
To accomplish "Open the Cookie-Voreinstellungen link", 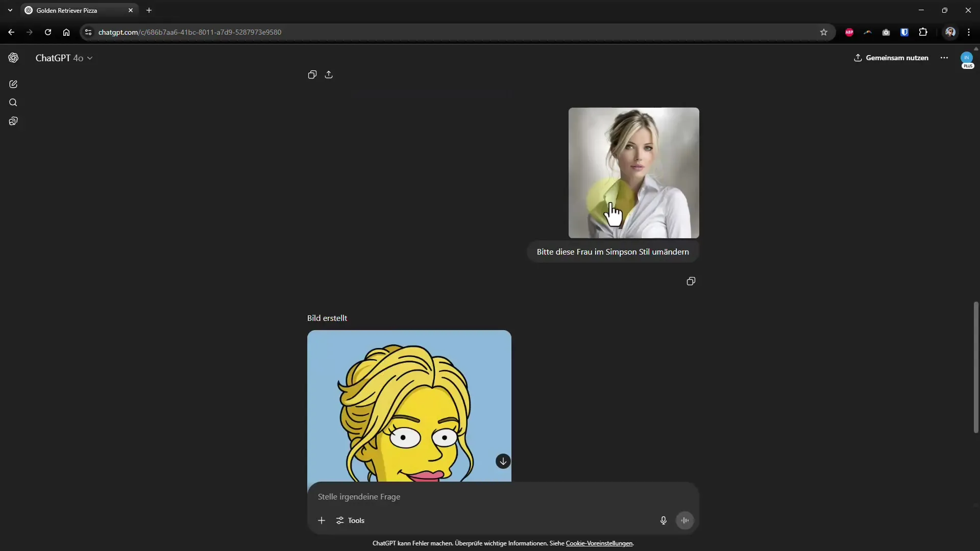I will 599,543.
